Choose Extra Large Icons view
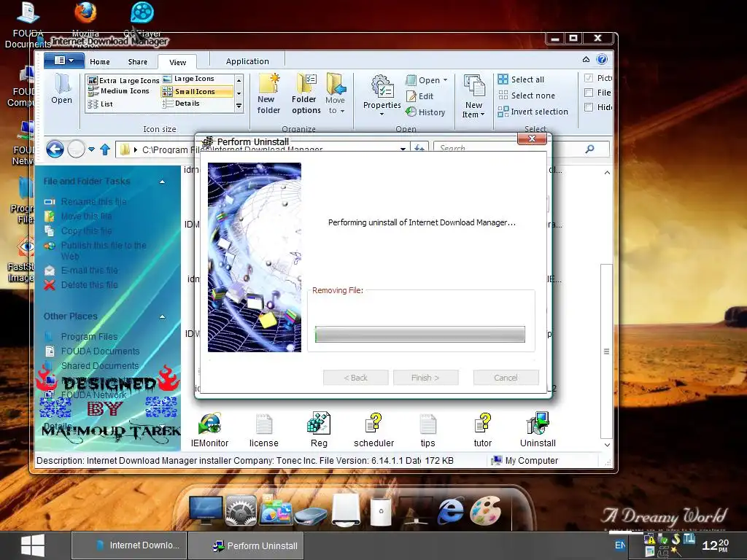 coord(123,80)
